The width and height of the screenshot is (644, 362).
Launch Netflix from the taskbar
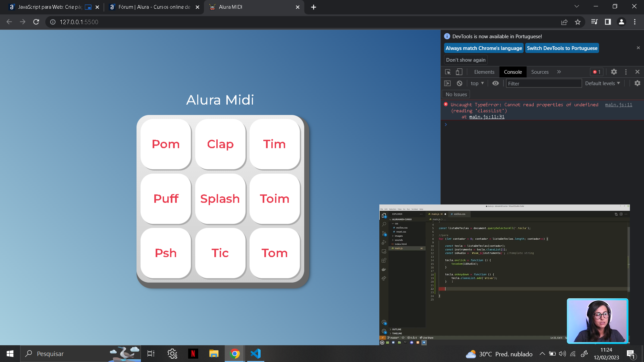tap(193, 354)
